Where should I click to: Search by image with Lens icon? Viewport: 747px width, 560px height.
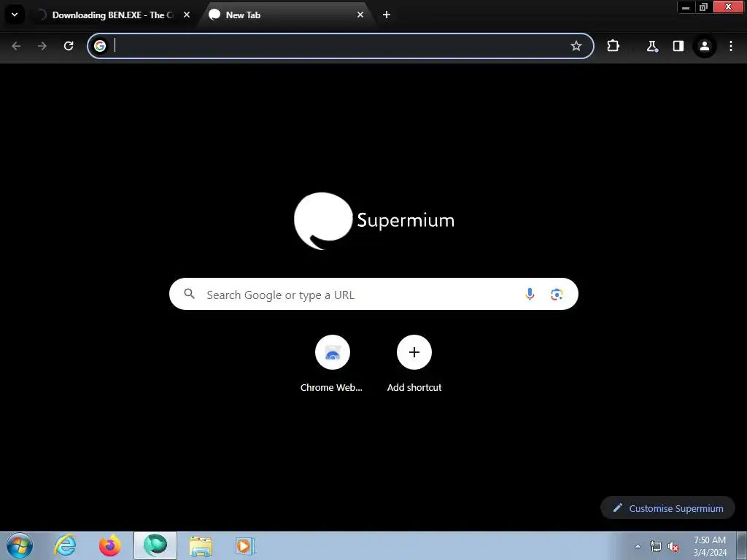[x=557, y=295]
